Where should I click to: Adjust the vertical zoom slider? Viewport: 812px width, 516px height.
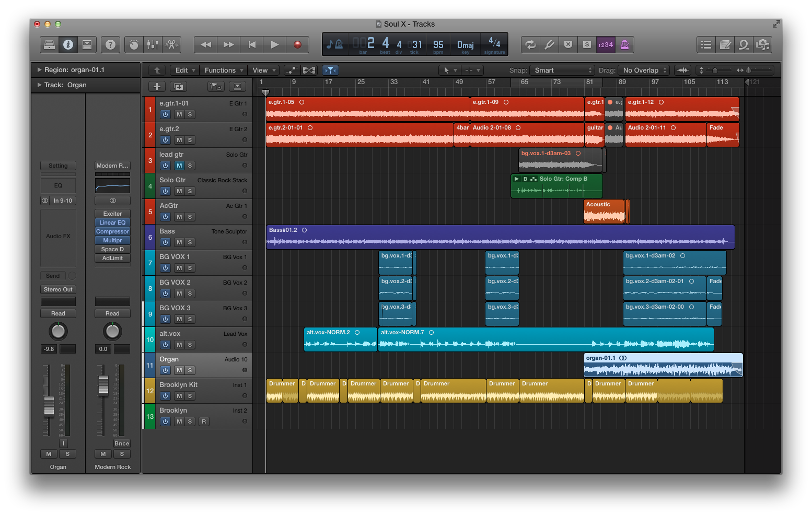(714, 70)
